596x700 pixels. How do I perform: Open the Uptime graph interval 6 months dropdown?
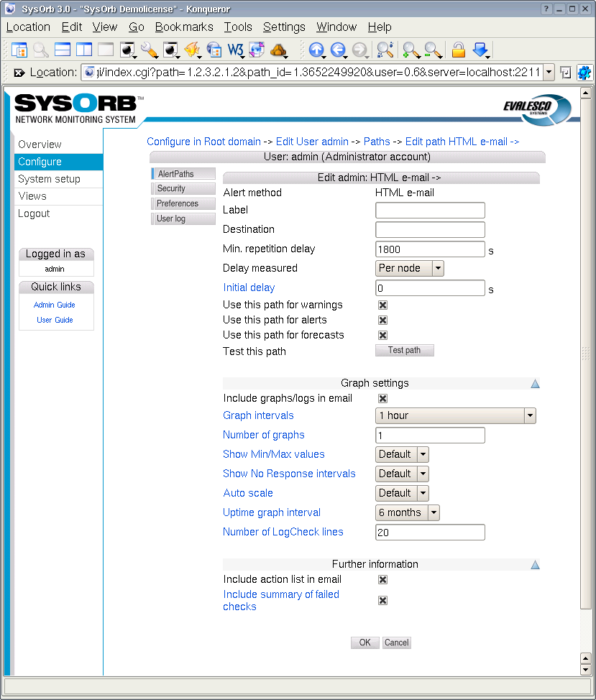(x=407, y=512)
